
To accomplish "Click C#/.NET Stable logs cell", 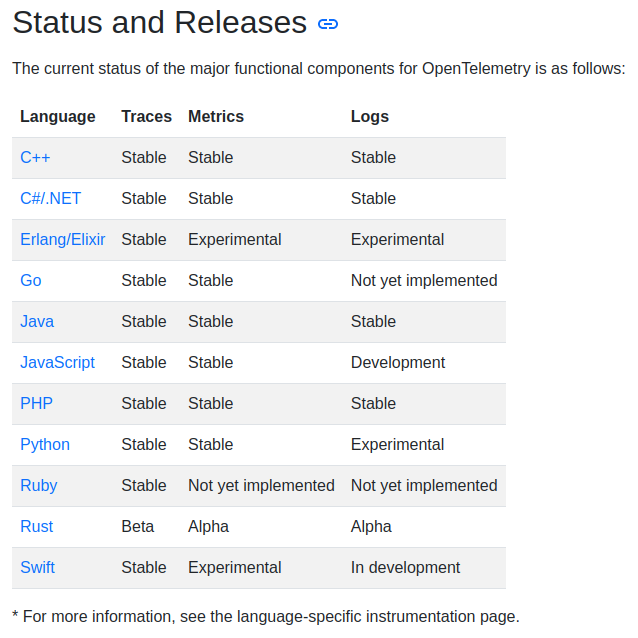I will pos(373,199).
